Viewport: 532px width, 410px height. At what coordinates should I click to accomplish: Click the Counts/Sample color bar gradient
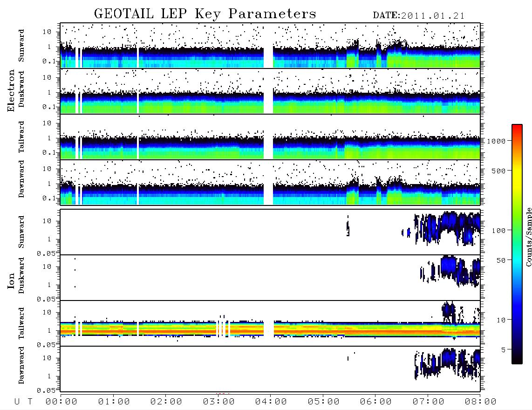point(517,244)
